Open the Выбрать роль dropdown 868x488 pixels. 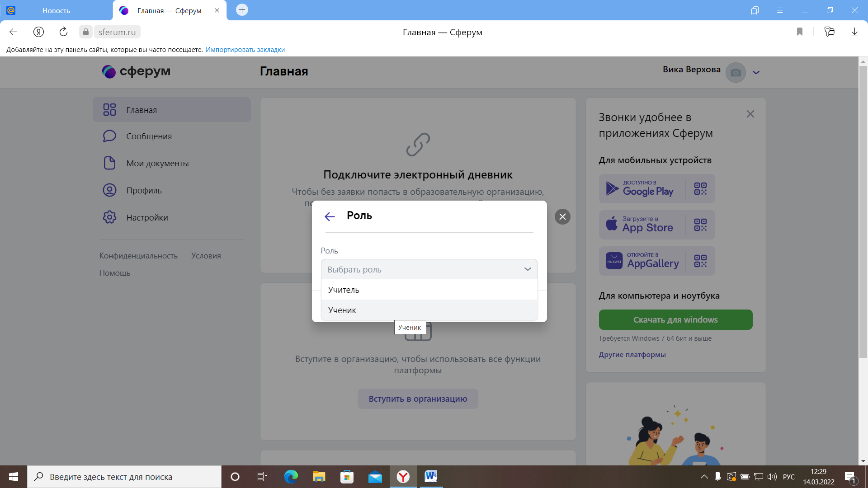click(x=429, y=269)
